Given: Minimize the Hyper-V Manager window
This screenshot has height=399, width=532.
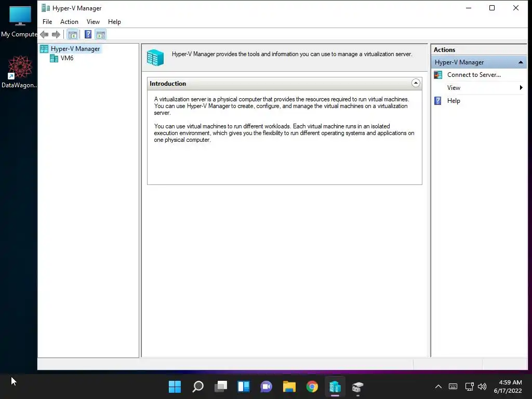Looking at the screenshot, I should pos(469,8).
